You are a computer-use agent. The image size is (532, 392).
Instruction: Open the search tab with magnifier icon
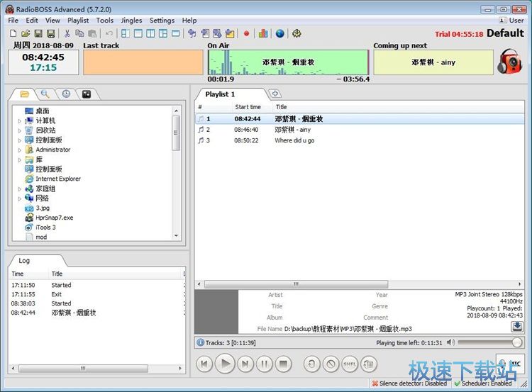[x=45, y=94]
